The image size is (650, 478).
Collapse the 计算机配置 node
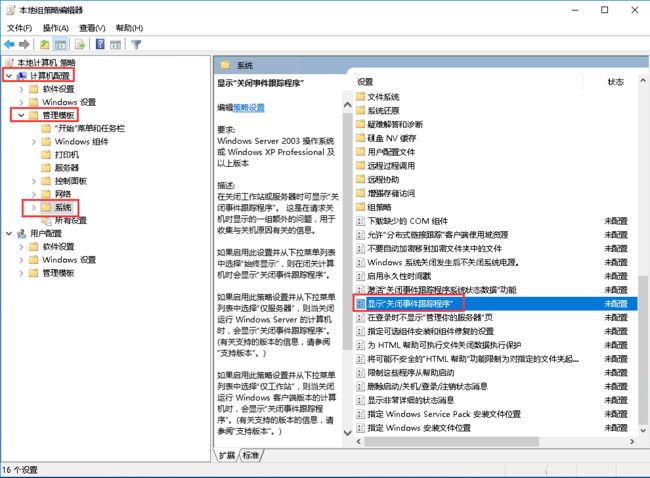point(9,76)
